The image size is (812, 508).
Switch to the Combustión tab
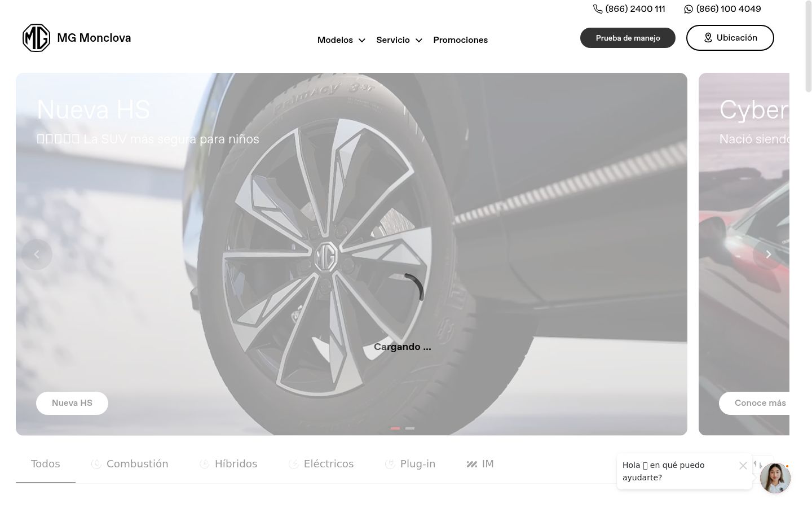(x=130, y=464)
